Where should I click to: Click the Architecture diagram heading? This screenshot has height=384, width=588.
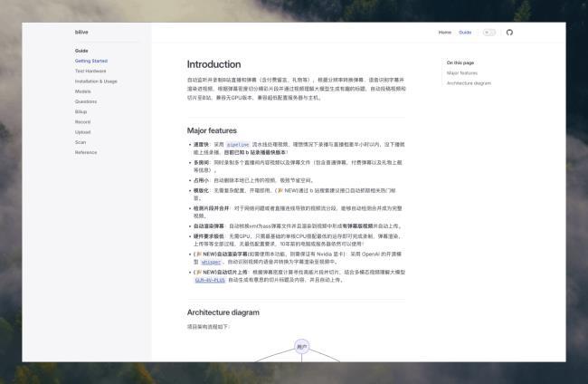click(223, 312)
